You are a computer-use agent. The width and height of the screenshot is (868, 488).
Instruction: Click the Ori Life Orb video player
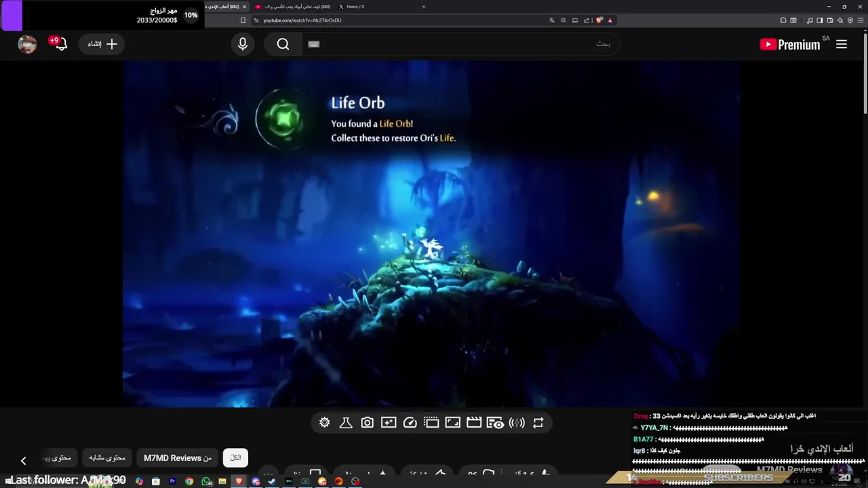pos(431,234)
